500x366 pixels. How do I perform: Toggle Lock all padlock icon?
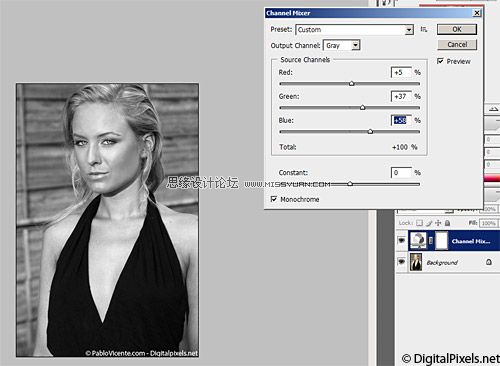[447, 223]
